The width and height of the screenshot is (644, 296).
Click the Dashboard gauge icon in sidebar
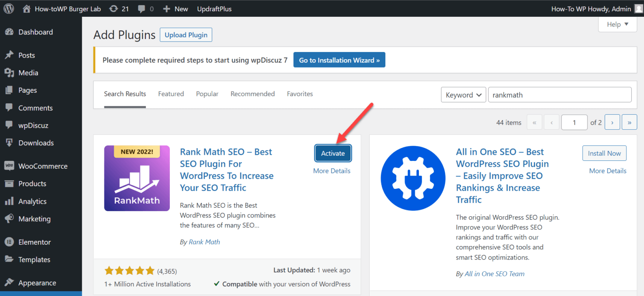coord(9,32)
